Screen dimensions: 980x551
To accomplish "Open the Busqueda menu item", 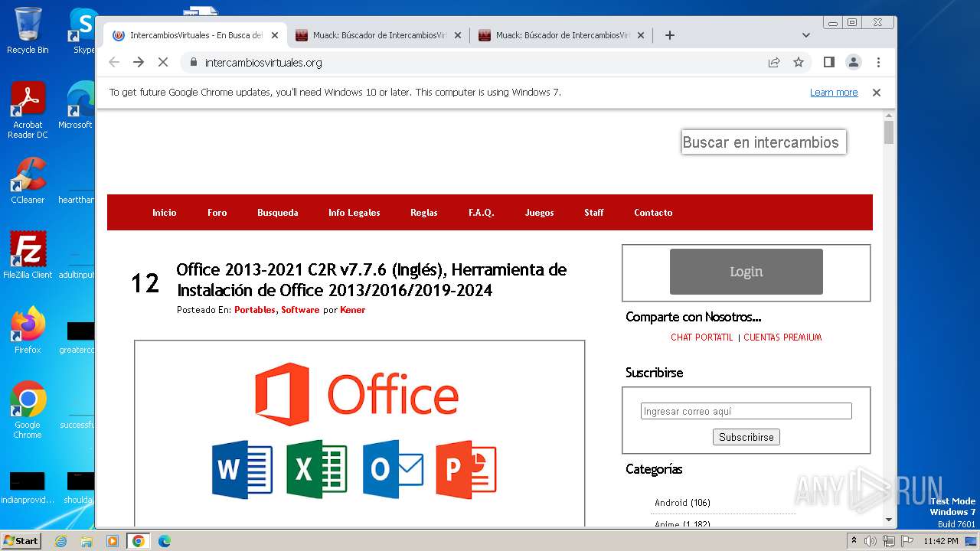I will (x=278, y=213).
